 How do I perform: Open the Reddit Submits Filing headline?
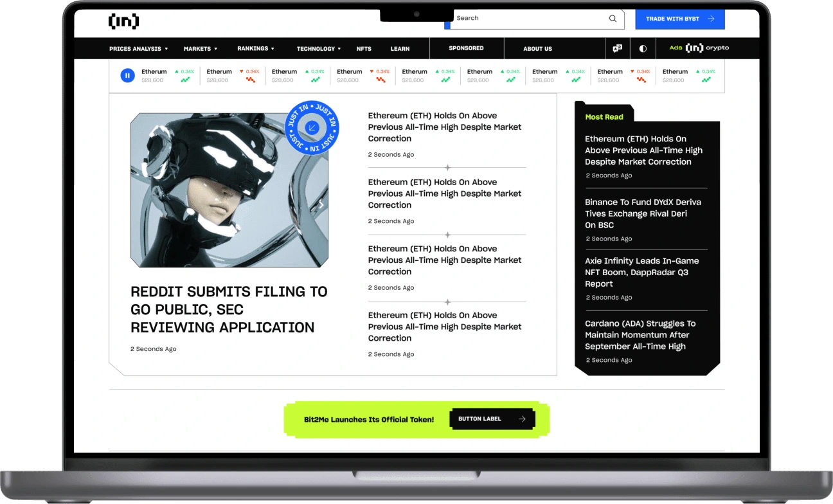click(229, 310)
